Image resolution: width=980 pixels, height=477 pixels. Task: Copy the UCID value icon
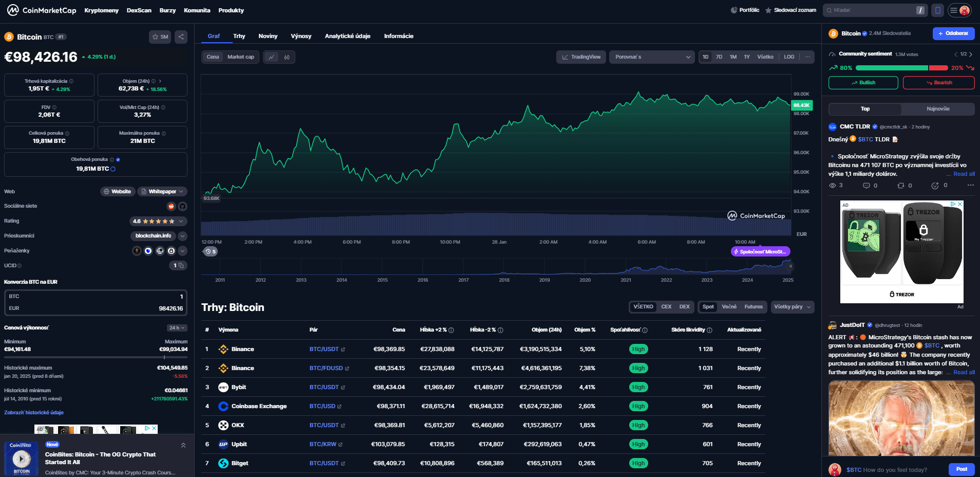(181, 266)
